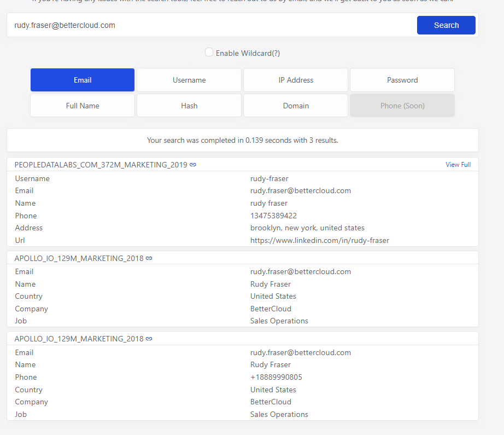Viewport: 504px width, 435px height.
Task: Select the Domain search type
Action: [296, 106]
